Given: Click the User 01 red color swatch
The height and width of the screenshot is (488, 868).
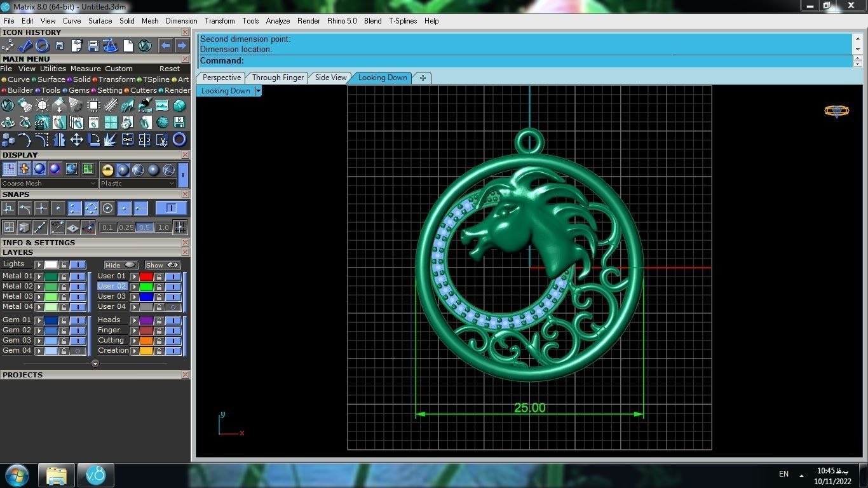Looking at the screenshot, I should (x=147, y=276).
